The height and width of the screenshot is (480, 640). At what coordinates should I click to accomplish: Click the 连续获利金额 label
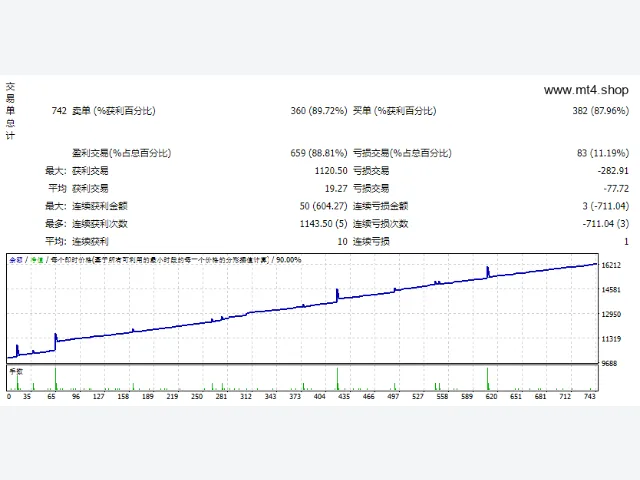click(100, 206)
